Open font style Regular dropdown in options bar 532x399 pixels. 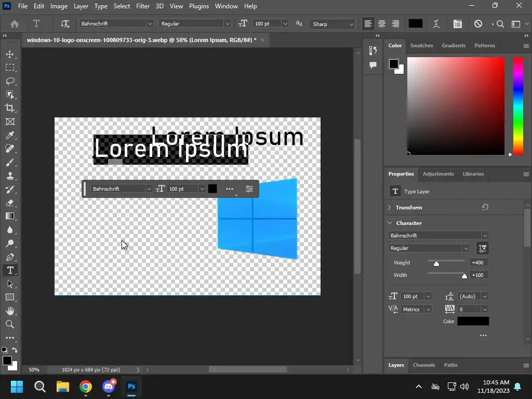click(x=228, y=24)
